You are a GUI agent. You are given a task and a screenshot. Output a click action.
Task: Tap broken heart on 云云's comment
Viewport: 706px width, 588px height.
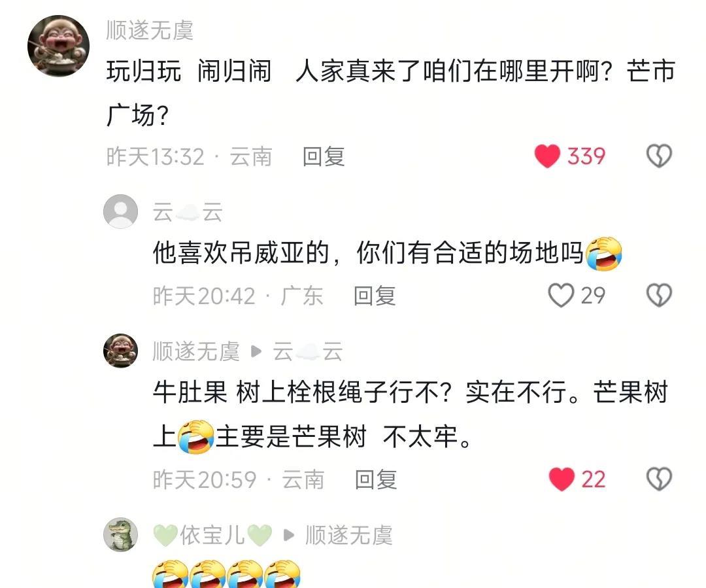pyautogui.click(x=659, y=295)
